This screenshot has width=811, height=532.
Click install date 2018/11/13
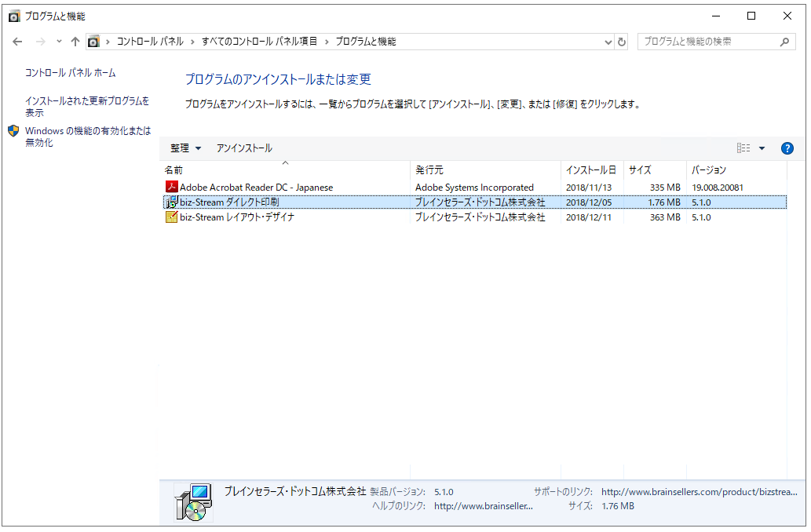click(589, 188)
